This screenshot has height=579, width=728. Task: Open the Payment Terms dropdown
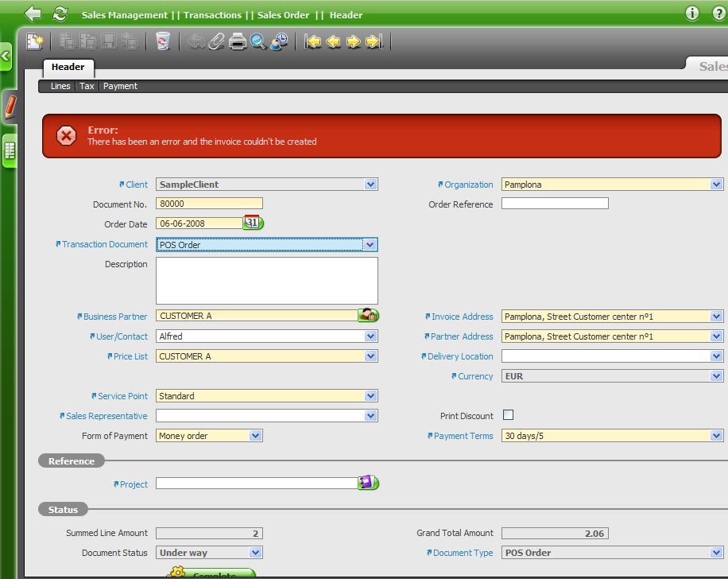(716, 436)
